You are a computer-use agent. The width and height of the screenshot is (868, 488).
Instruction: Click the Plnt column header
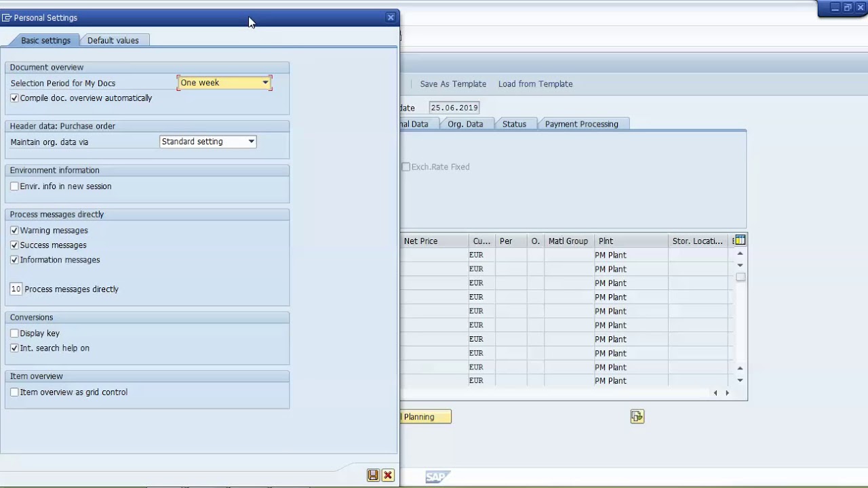pos(631,241)
